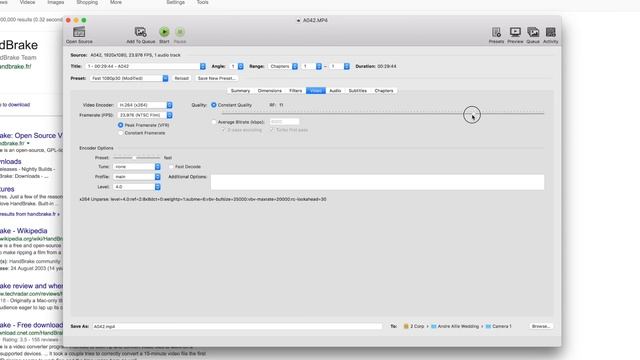Select Peak Framerate (VFR) option

click(120, 125)
